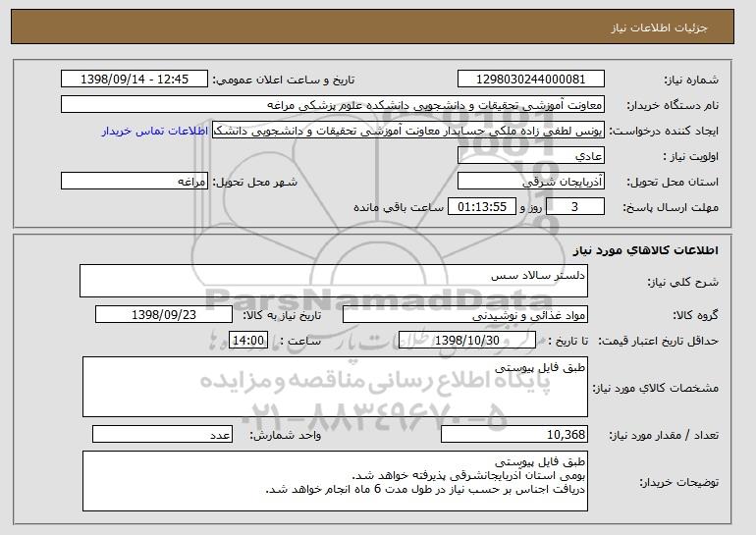This screenshot has height=535, width=756.
Task: Select the goods group field مواد غذائی و نوشیدنی
Action: [x=465, y=315]
